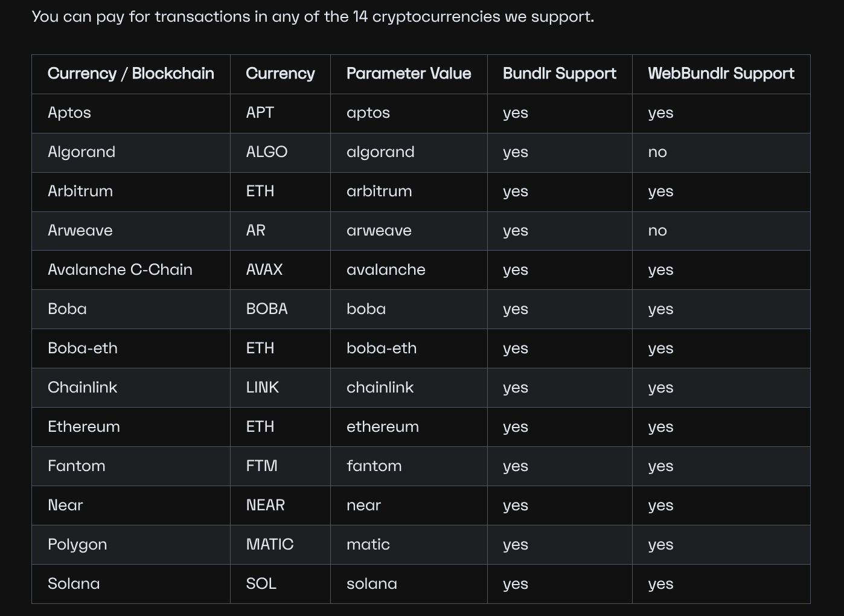Click the Currency / Blockchain column header
Viewport: 844px width, 616px height.
(130, 74)
